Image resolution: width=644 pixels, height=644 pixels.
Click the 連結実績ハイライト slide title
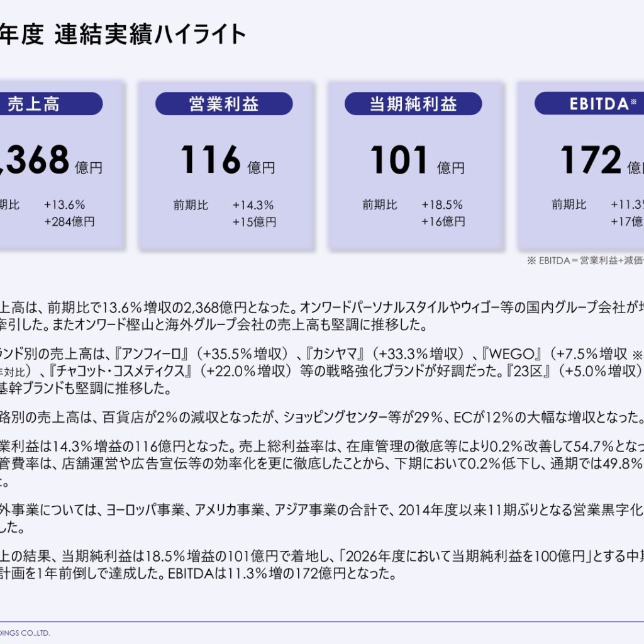pyautogui.click(x=150, y=34)
